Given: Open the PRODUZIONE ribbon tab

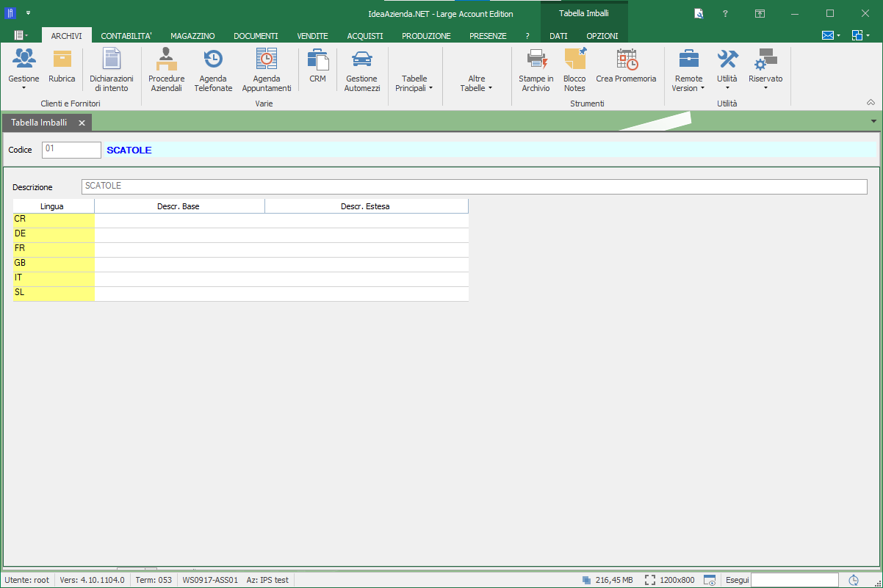Looking at the screenshot, I should pyautogui.click(x=426, y=35).
